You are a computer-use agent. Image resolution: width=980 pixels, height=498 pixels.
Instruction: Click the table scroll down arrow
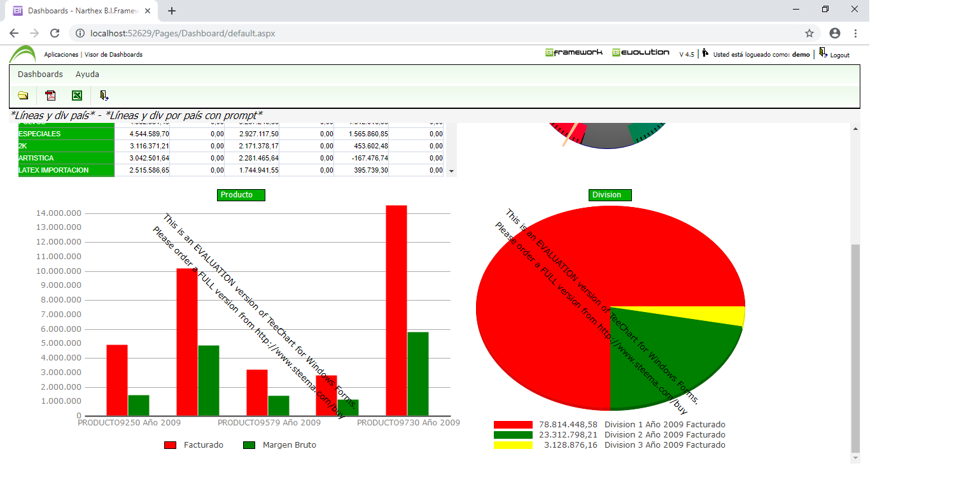(452, 171)
